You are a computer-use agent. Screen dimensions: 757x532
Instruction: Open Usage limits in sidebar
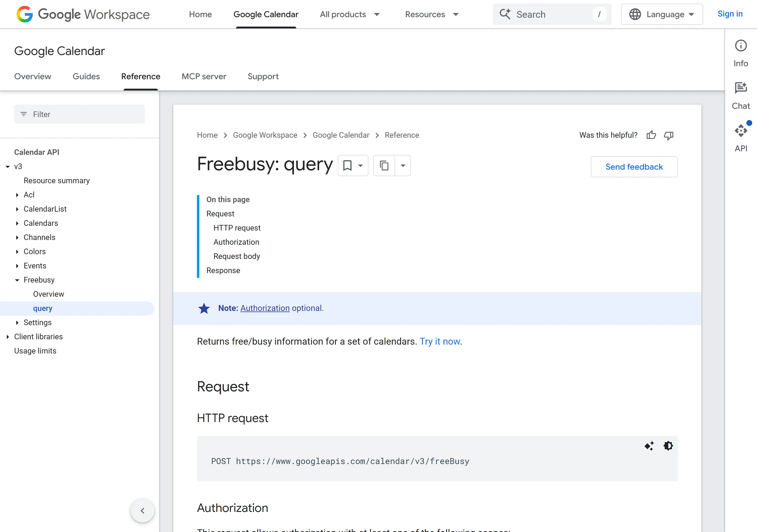(x=35, y=351)
